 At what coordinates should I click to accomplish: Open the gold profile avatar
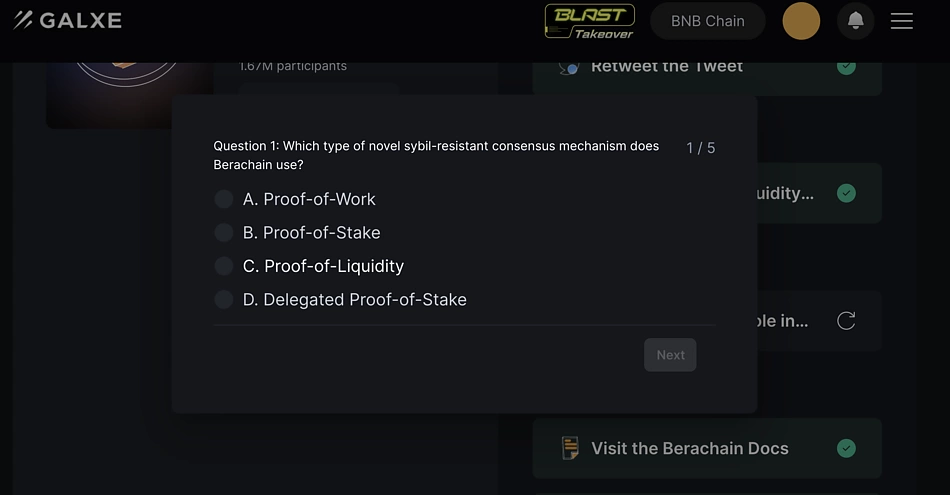(801, 21)
